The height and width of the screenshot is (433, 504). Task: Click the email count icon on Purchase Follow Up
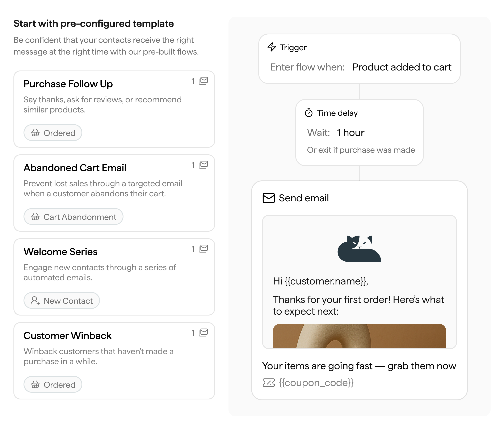(203, 81)
